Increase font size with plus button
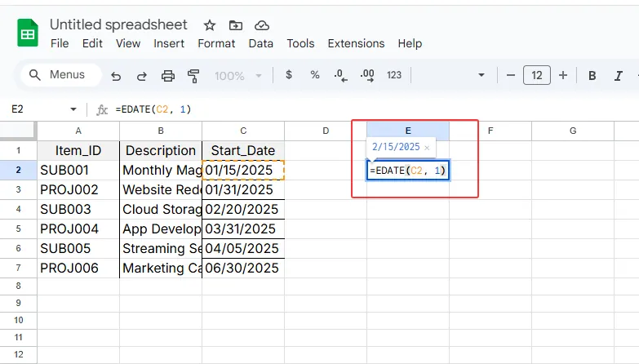 562,75
